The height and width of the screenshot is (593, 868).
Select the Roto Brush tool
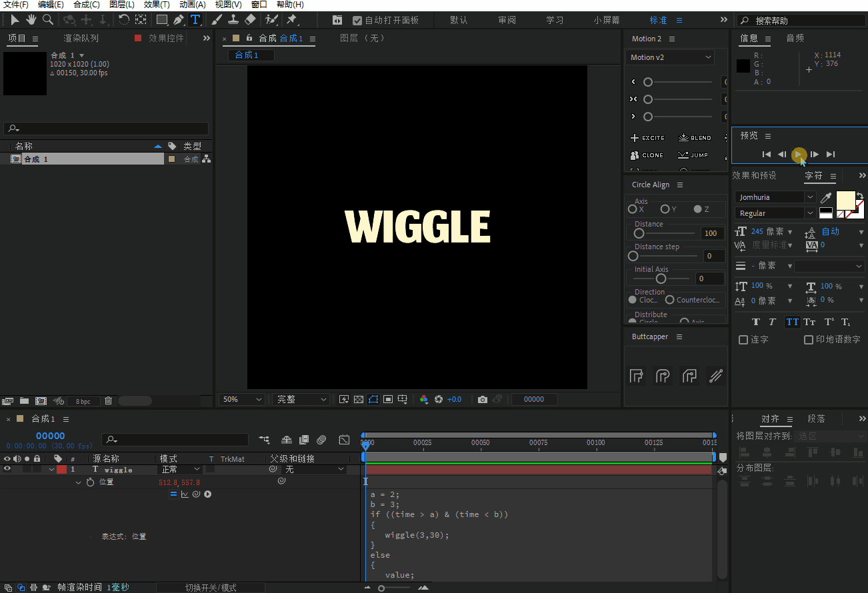pos(271,20)
